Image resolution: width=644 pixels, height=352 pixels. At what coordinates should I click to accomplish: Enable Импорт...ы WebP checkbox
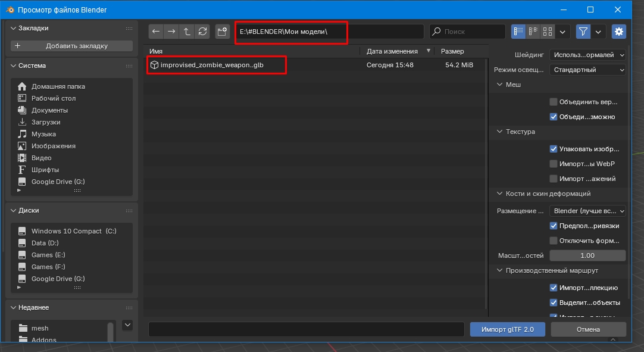(x=553, y=164)
